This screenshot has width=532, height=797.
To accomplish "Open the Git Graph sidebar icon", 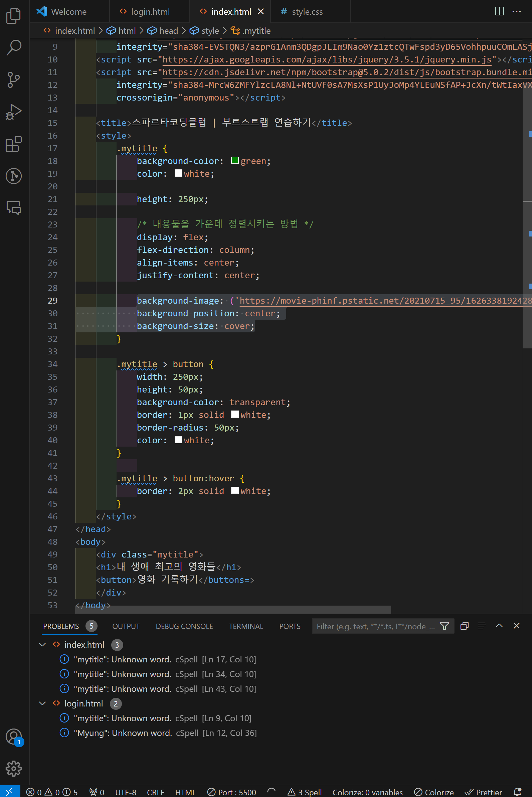I will (x=14, y=176).
